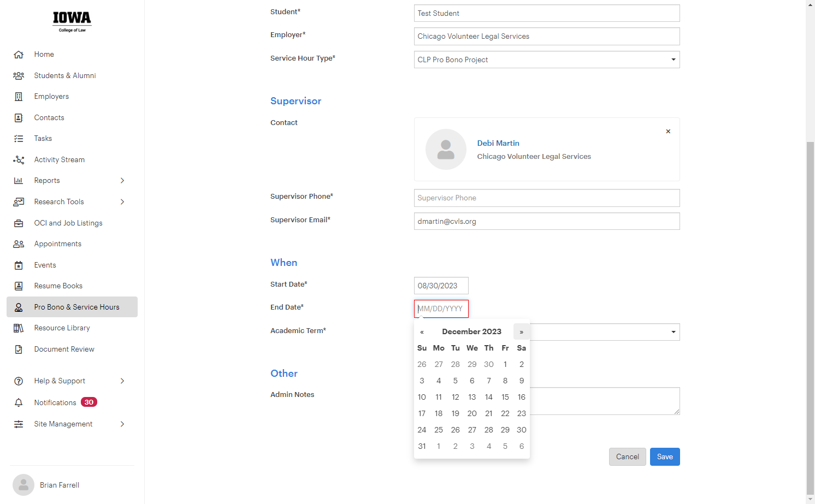Click the Students & Alumni people icon
This screenshot has height=504, width=815.
[19, 75]
